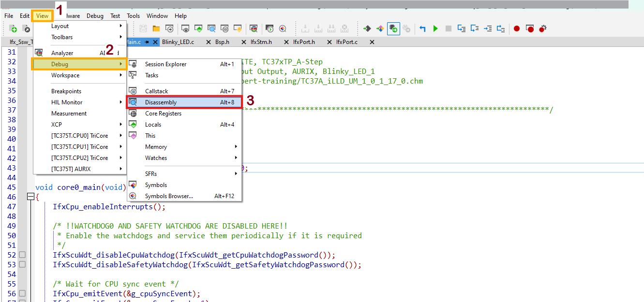Start execution with the green Run icon
Image resolution: width=644 pixels, height=302 pixels.
(435, 29)
